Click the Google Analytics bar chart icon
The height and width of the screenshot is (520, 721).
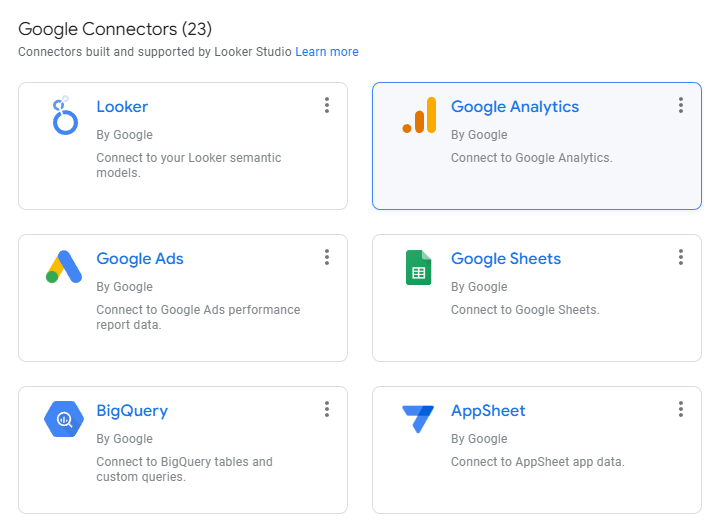coord(419,115)
